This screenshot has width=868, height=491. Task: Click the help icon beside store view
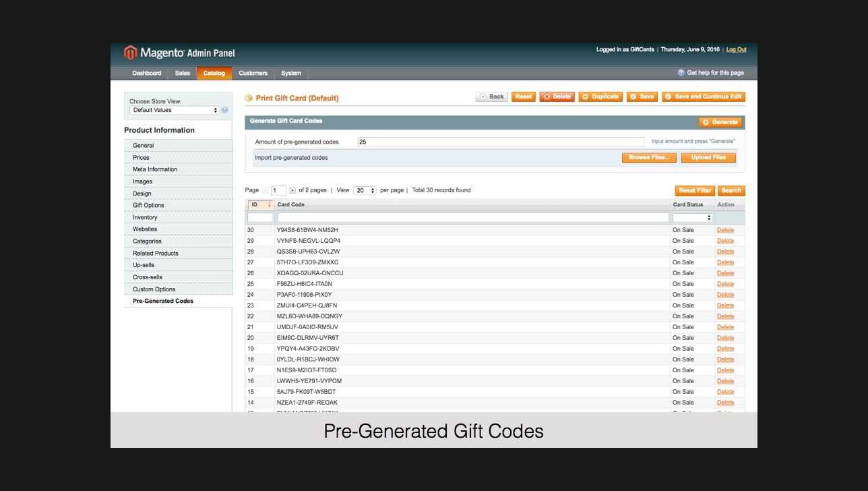click(x=225, y=110)
